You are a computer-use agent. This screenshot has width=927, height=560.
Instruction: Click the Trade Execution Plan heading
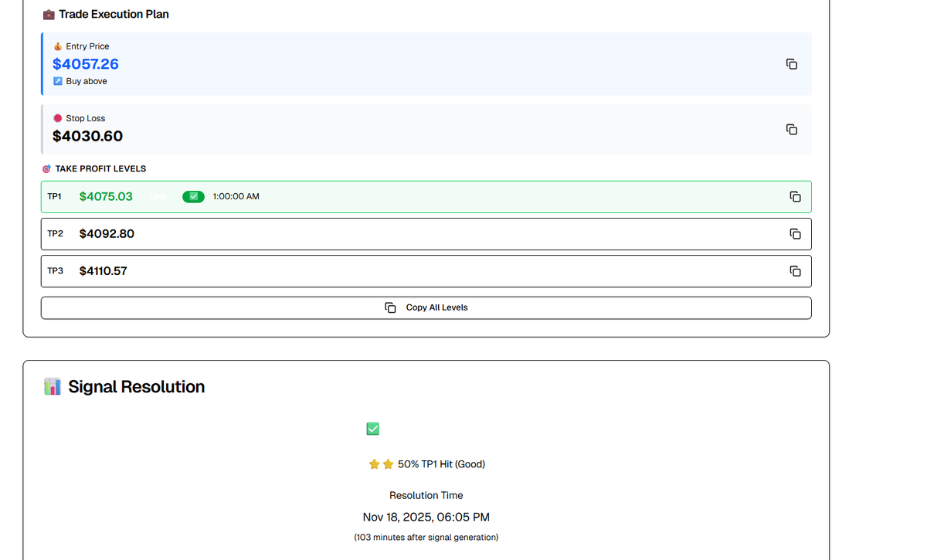click(x=114, y=15)
